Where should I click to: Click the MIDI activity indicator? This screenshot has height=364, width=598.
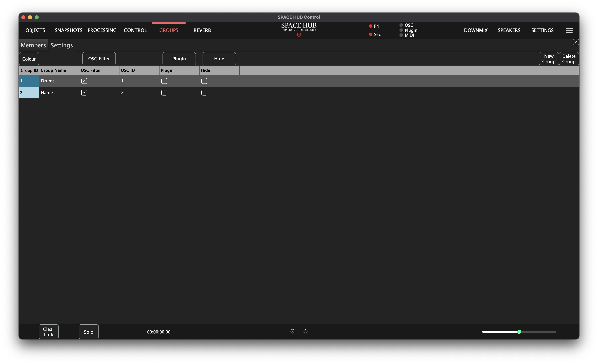401,35
